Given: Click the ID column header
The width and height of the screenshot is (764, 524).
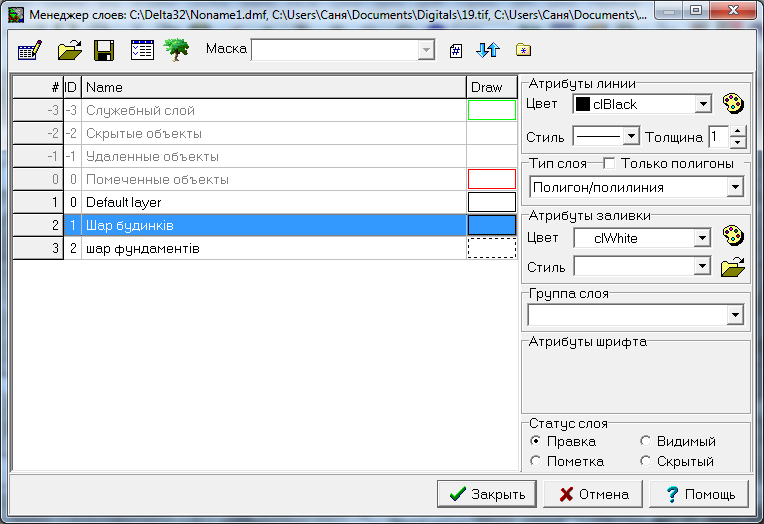Looking at the screenshot, I should 72,87.
